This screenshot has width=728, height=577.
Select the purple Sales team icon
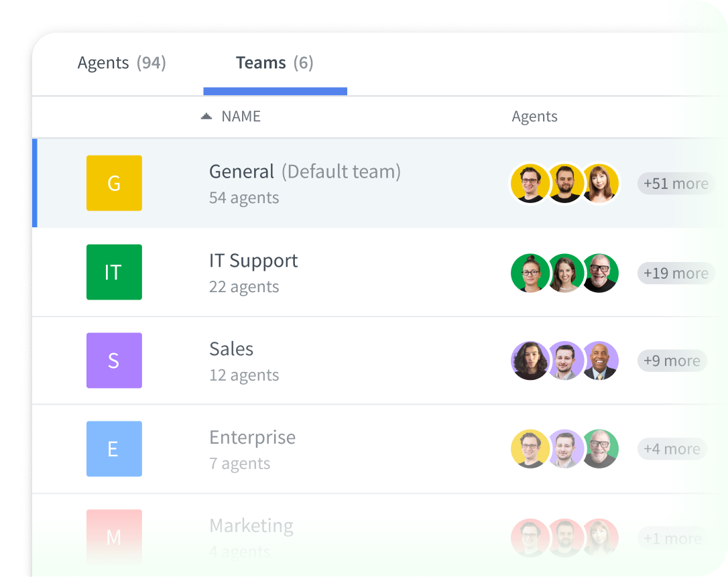pyautogui.click(x=114, y=361)
